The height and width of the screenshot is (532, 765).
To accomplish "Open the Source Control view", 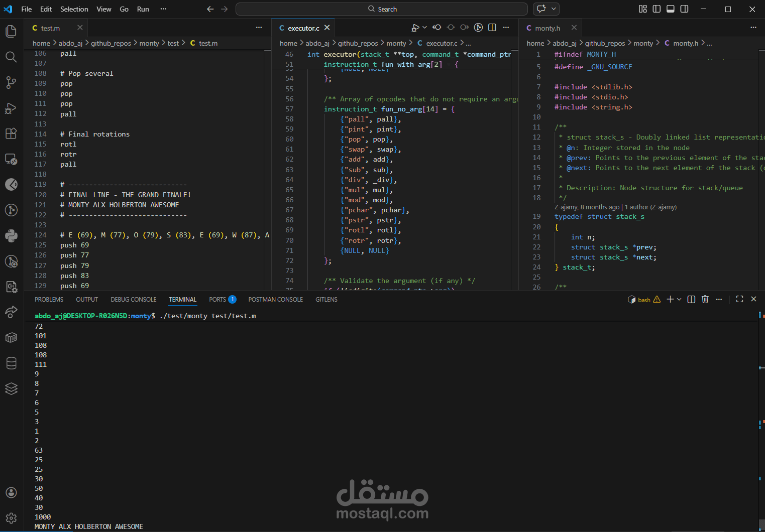I will [11, 82].
